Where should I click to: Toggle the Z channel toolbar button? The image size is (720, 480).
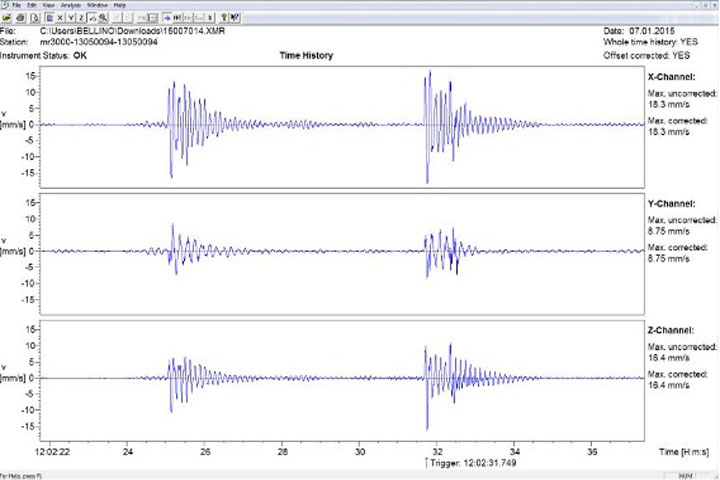tap(81, 17)
